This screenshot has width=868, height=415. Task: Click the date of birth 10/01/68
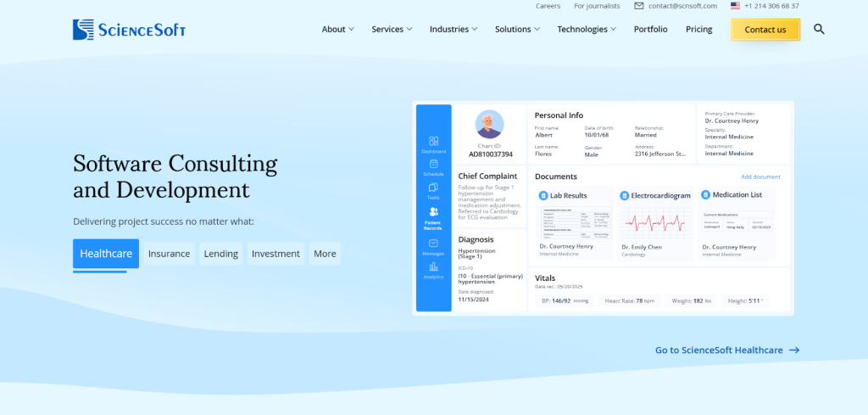[x=596, y=135]
